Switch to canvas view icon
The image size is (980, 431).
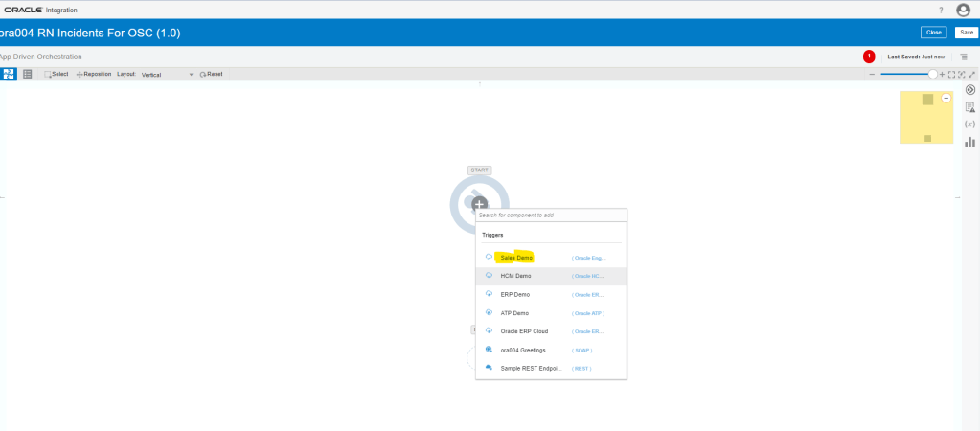[x=10, y=74]
